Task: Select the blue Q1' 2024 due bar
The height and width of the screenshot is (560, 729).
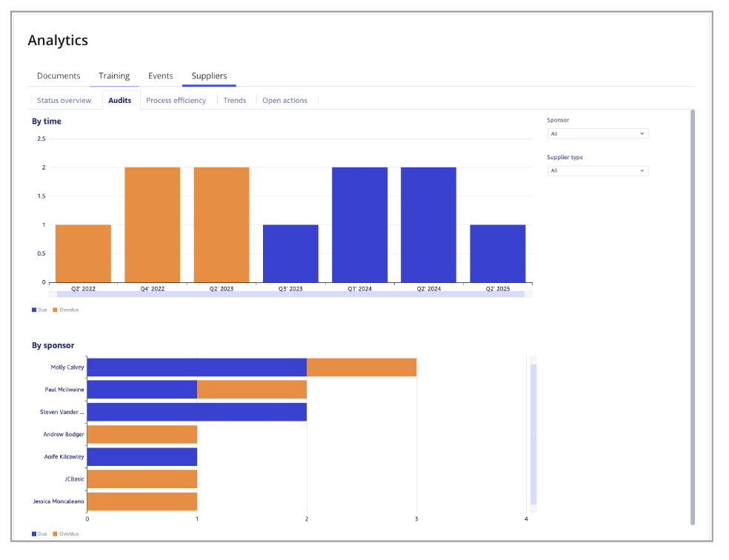Action: pyautogui.click(x=359, y=224)
